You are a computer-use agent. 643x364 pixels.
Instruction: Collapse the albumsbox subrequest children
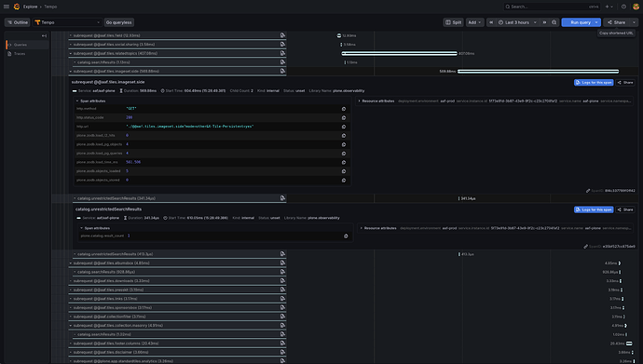pos(71,263)
